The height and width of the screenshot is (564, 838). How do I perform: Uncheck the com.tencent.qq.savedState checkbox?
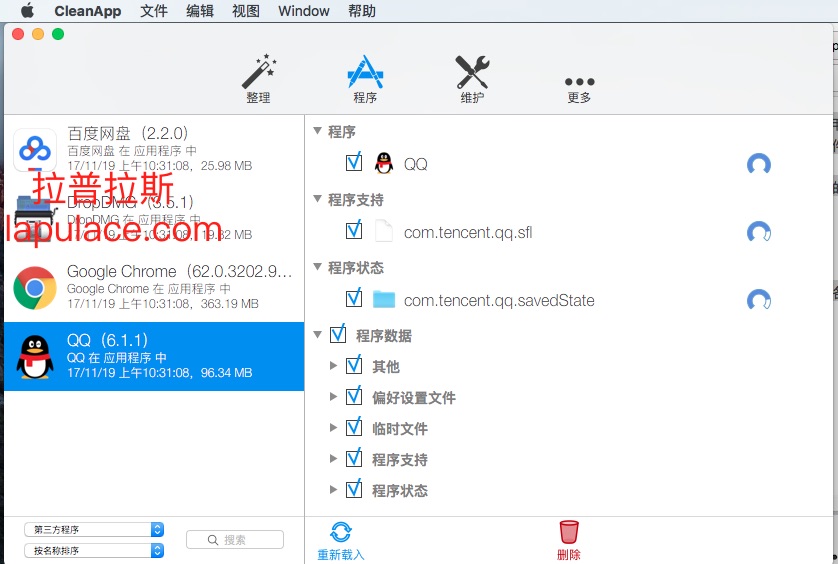point(354,298)
